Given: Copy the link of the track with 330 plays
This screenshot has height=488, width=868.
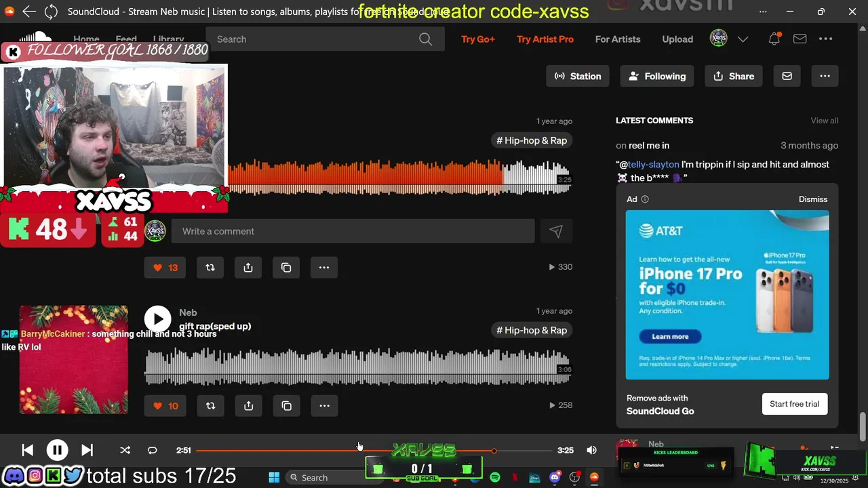Looking at the screenshot, I should 286,267.
